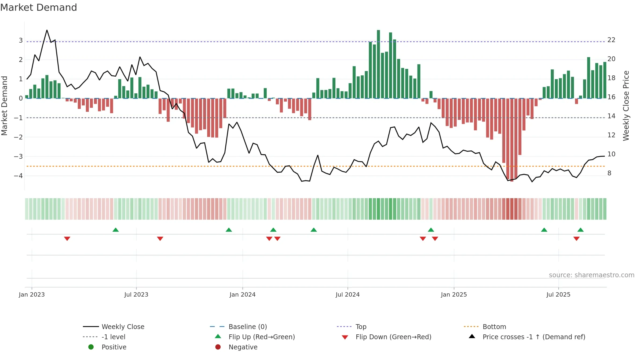The height and width of the screenshot is (362, 644).
Task: Toggle the -1 level legend entry
Action: (104, 337)
